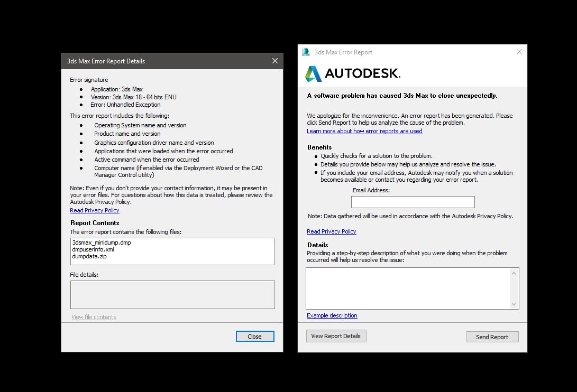Screen dimensions: 577x392
Task: Close the 3ds Max Error Report Details window
Action: [x=274, y=61]
